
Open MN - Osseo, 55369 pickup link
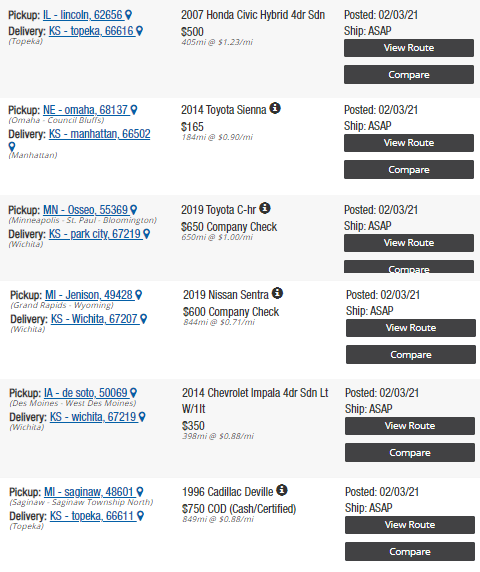point(85,210)
